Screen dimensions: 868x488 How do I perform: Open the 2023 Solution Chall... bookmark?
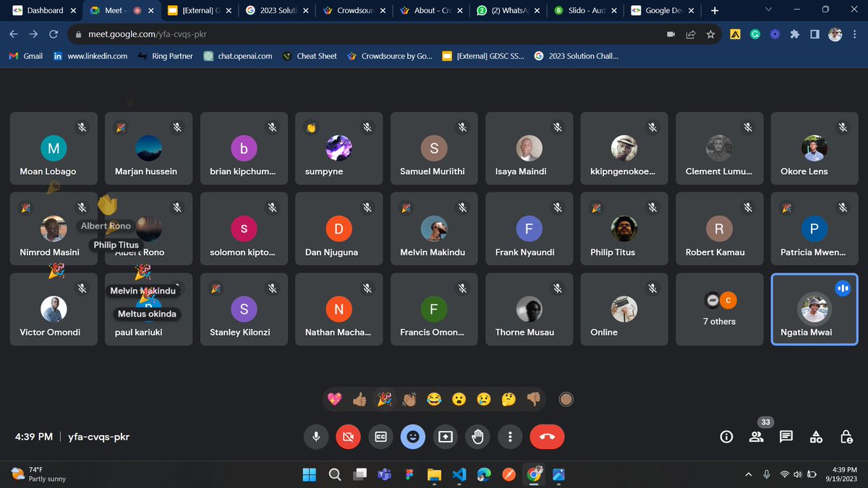click(576, 56)
